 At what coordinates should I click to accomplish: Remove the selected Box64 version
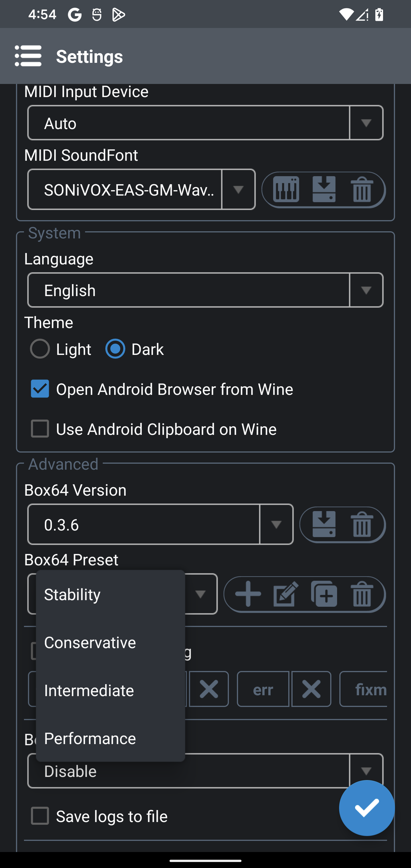click(362, 525)
